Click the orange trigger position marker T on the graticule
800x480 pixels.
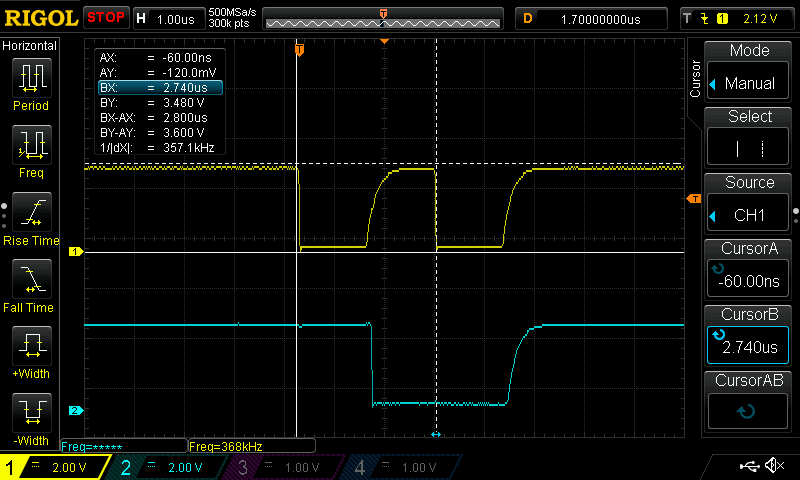click(299, 50)
